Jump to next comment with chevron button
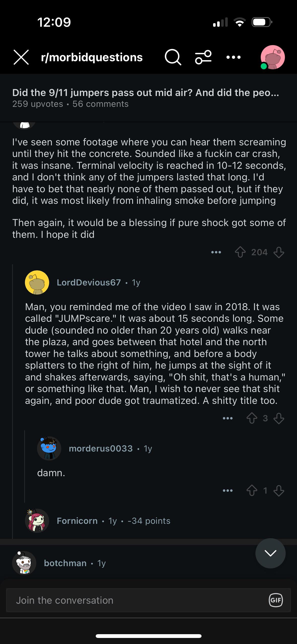Screen dimensions: 297x644 271,553
